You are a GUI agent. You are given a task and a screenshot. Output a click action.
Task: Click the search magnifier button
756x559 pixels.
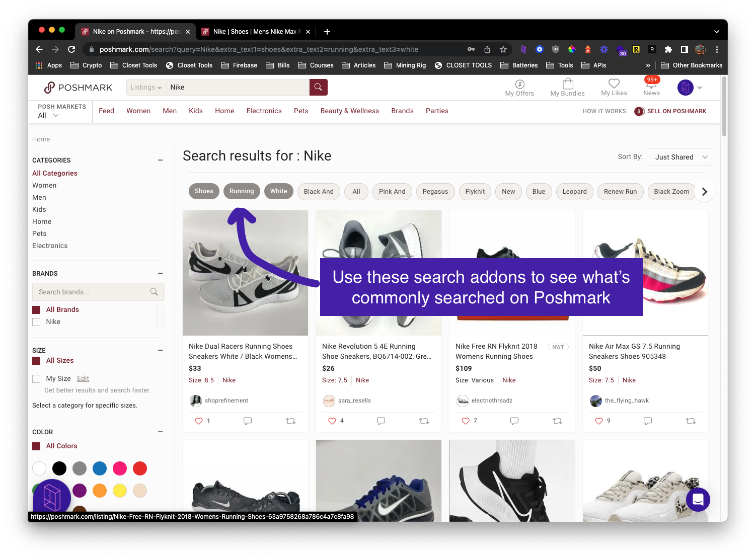click(318, 87)
